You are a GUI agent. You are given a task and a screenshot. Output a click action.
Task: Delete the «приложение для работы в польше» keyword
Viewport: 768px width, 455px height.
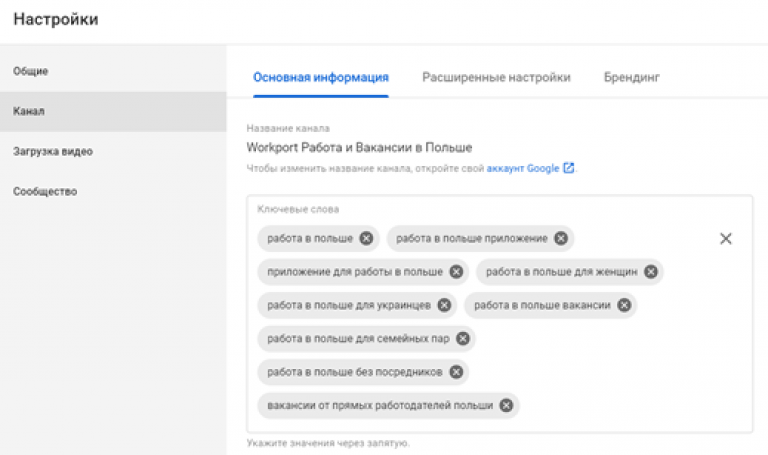click(x=456, y=272)
